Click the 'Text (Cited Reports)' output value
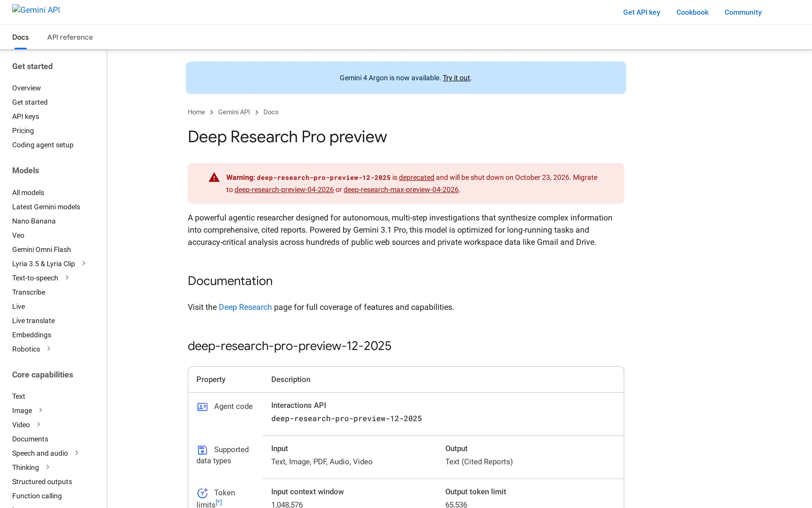 click(x=479, y=462)
